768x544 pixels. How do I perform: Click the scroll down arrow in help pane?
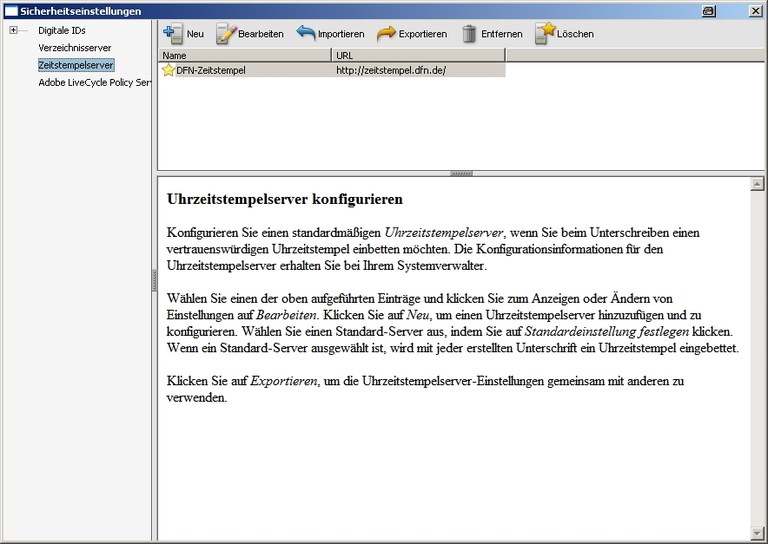757,532
